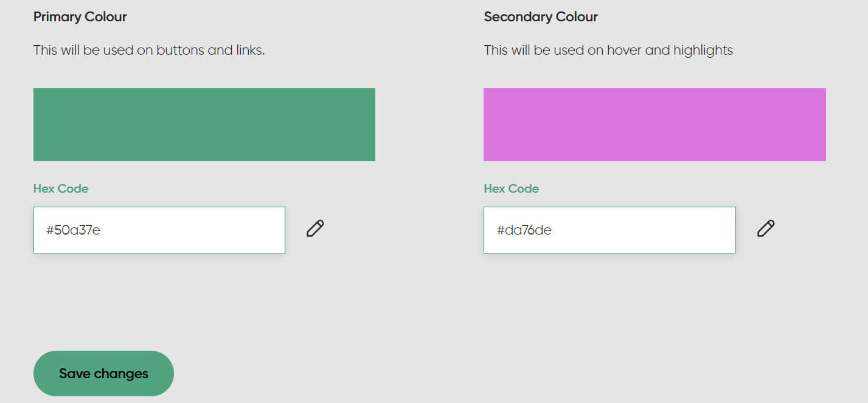Click the 'used on buttons and links' description
This screenshot has height=403, width=868.
pyautogui.click(x=149, y=50)
